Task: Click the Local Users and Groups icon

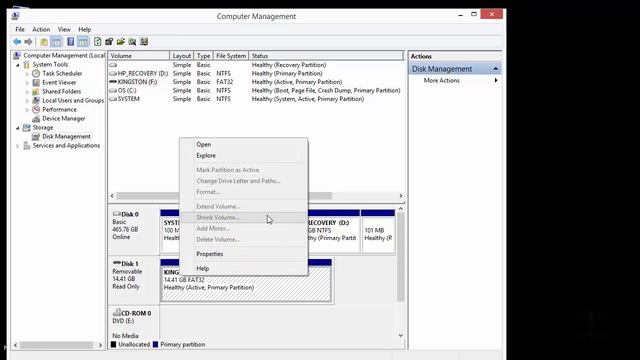Action: coord(36,100)
